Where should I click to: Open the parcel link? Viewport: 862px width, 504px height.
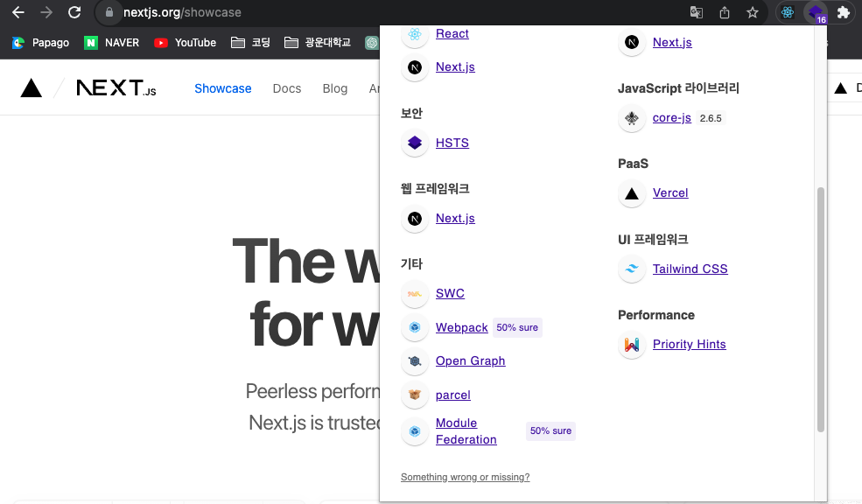(x=453, y=395)
